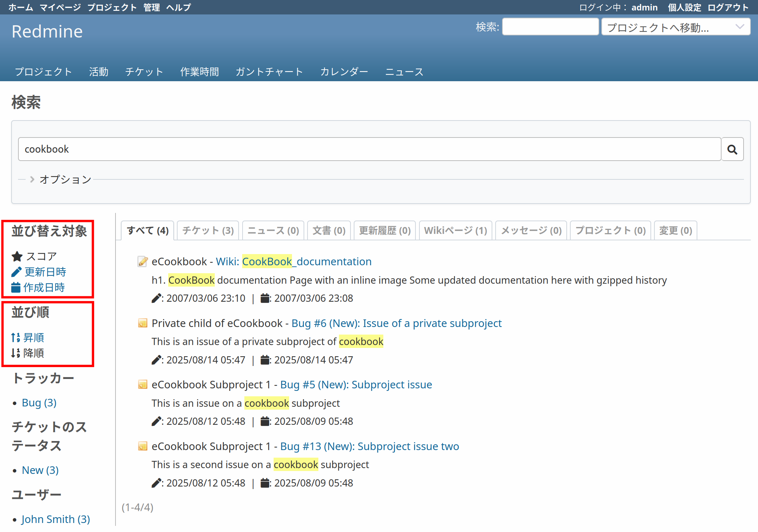The height and width of the screenshot is (532, 758).
Task: Open the Bug #5 Subproject issue link
Action: [356, 384]
